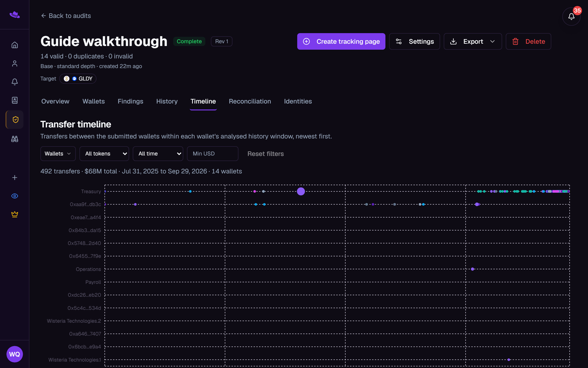Switch to the Identities tab
Viewport: 588px width, 368px height.
[x=298, y=101]
